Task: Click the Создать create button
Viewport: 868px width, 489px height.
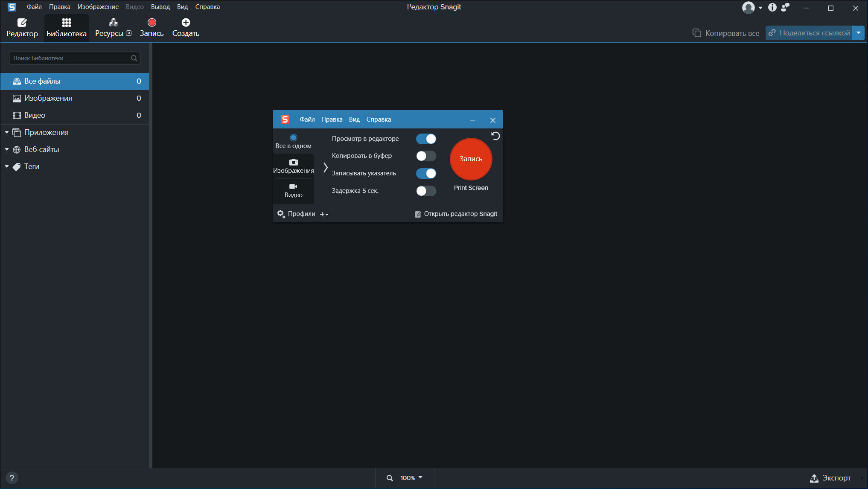Action: pyautogui.click(x=186, y=28)
